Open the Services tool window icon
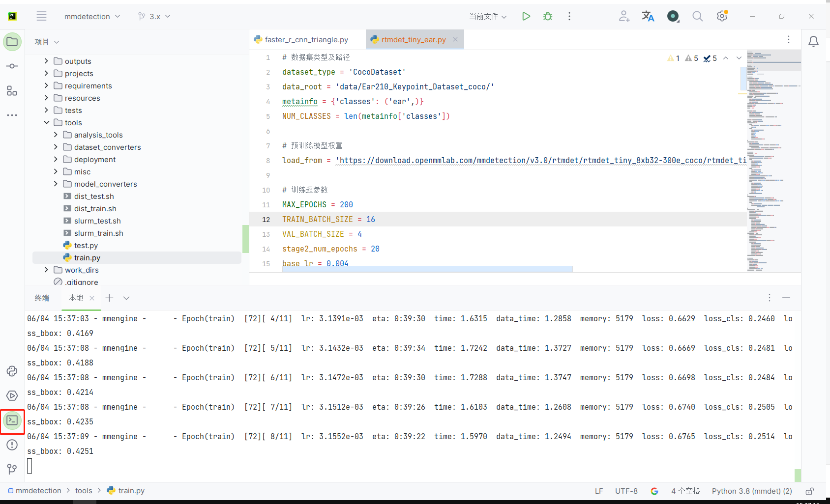The image size is (830, 504). pyautogui.click(x=12, y=396)
